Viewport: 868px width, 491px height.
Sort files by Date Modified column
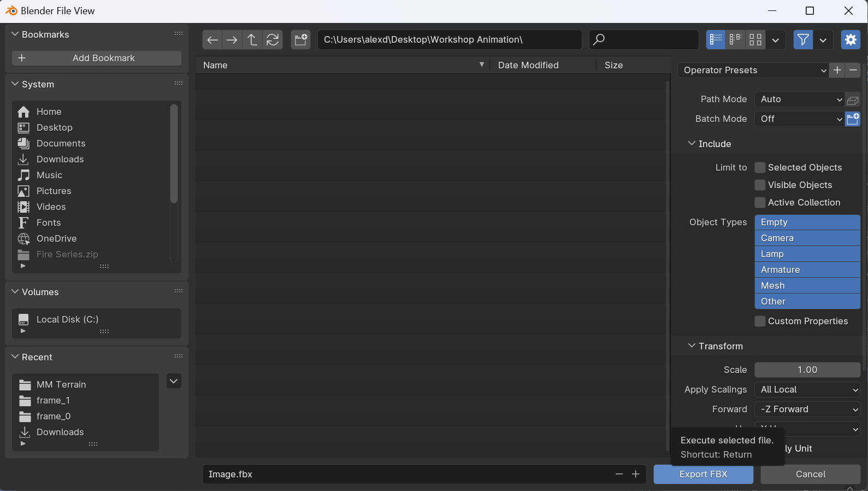click(x=543, y=65)
